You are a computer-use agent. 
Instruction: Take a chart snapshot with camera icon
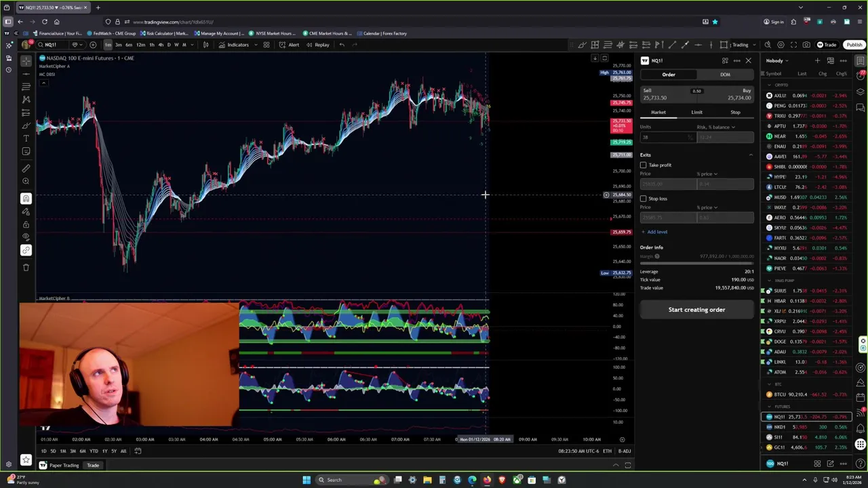[x=806, y=45]
